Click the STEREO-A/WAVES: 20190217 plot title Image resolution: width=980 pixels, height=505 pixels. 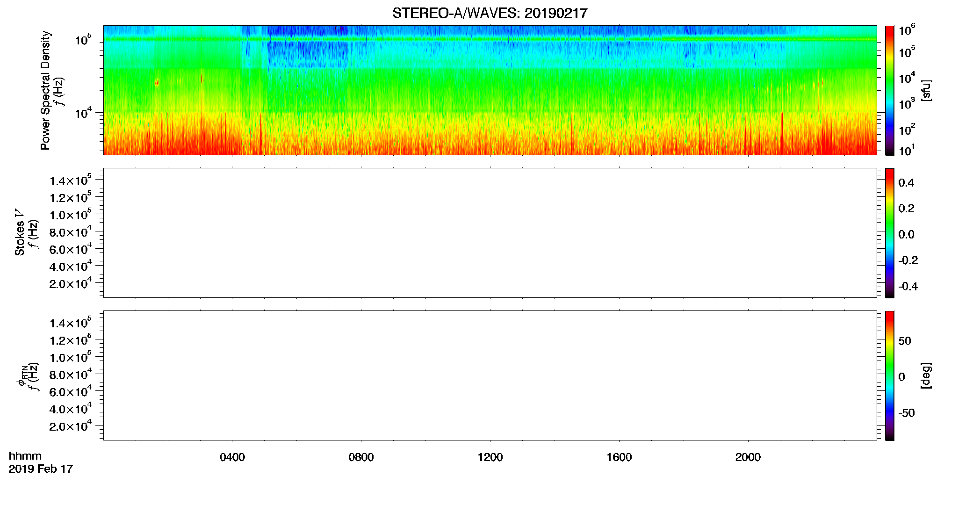(x=490, y=13)
